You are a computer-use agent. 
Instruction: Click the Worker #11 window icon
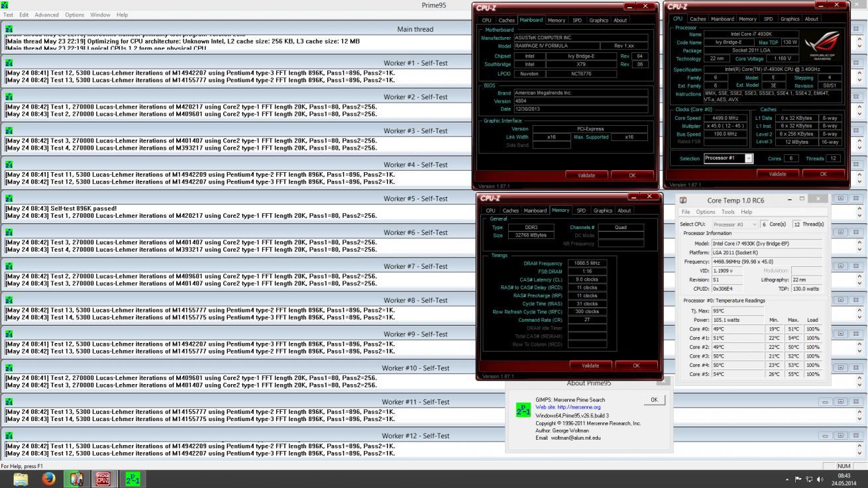click(x=9, y=401)
